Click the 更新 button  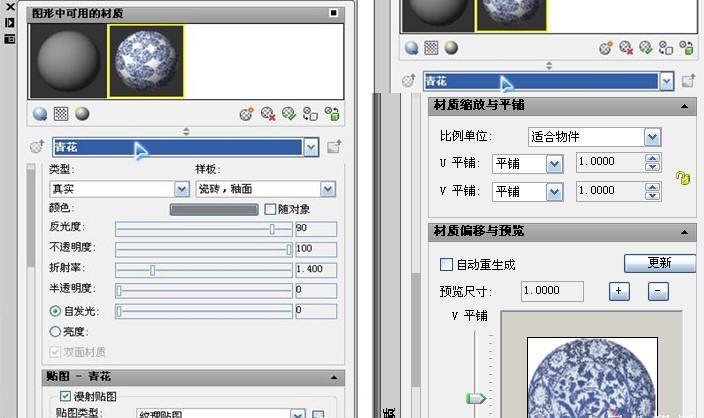click(659, 263)
